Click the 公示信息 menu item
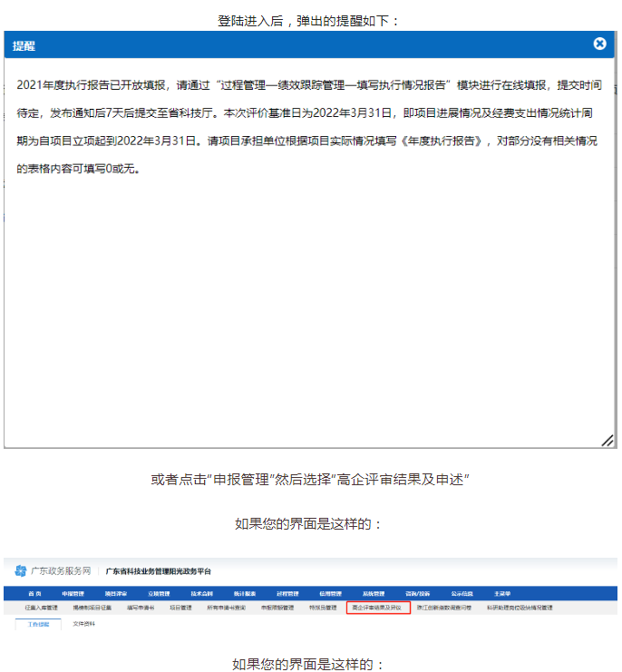 461,593
